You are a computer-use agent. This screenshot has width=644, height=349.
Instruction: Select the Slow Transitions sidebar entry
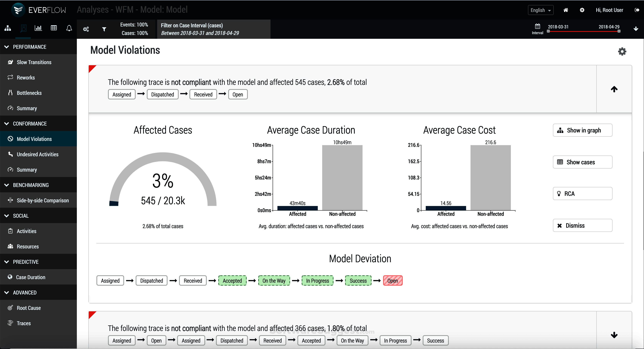(34, 62)
